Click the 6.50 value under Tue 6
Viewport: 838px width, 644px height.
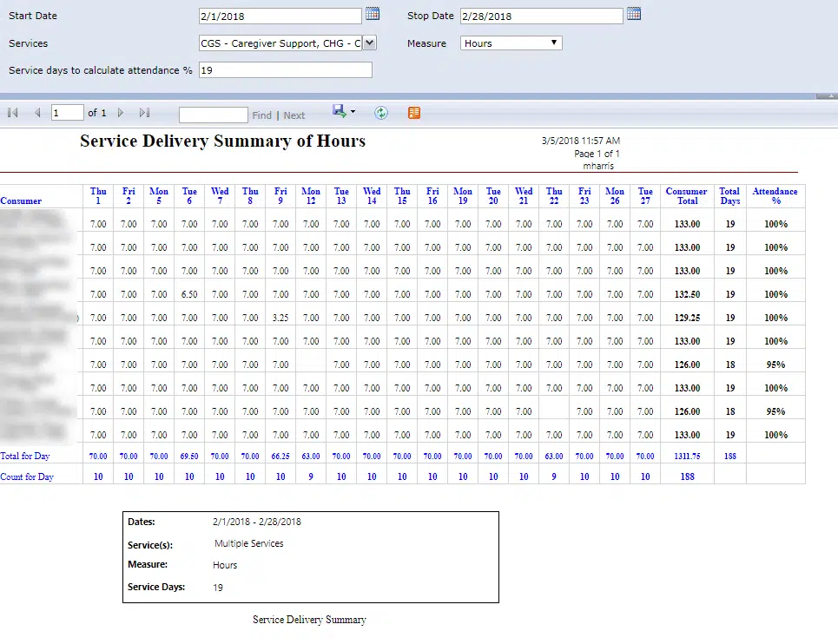tap(189, 294)
